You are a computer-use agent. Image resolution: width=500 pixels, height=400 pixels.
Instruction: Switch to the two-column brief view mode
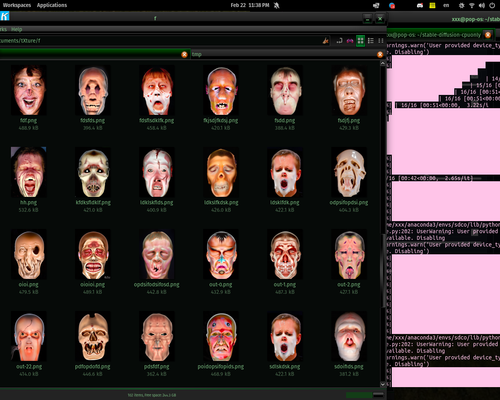381,41
